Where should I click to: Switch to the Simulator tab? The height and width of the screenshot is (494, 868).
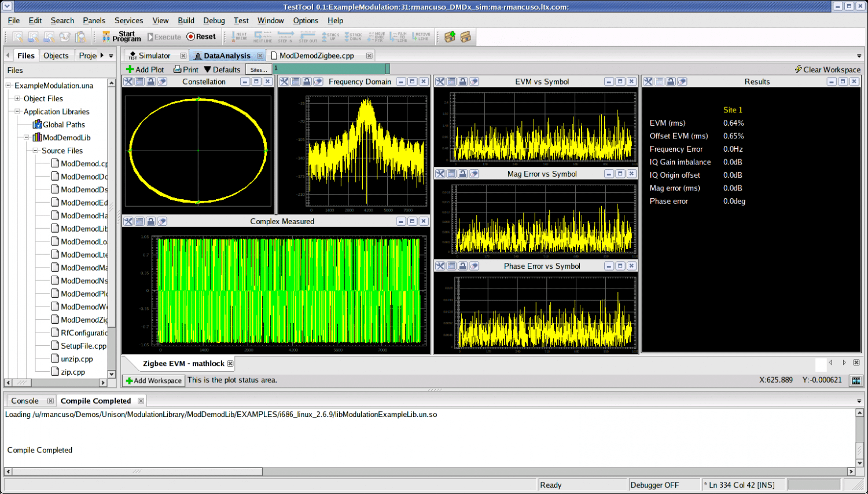(154, 55)
